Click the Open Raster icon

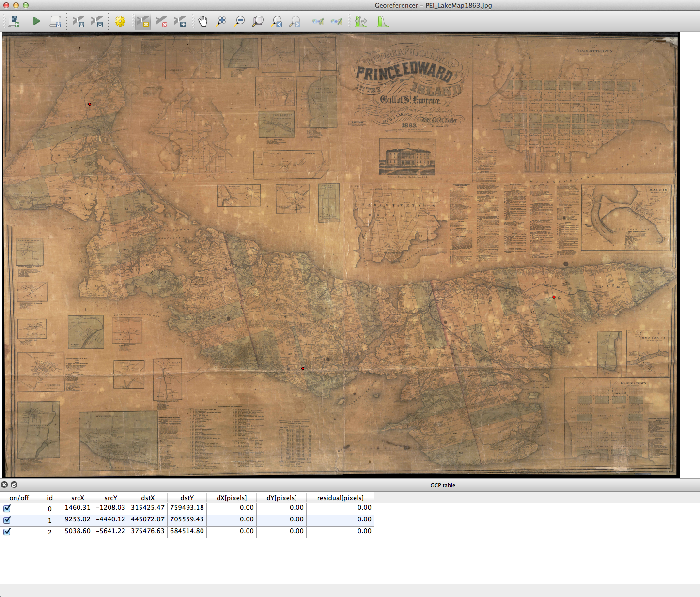point(14,21)
